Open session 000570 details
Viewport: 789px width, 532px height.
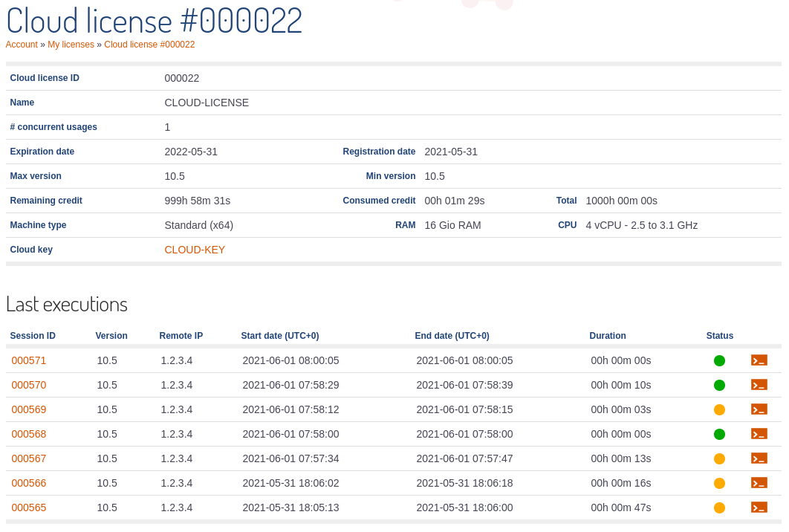pyautogui.click(x=29, y=385)
